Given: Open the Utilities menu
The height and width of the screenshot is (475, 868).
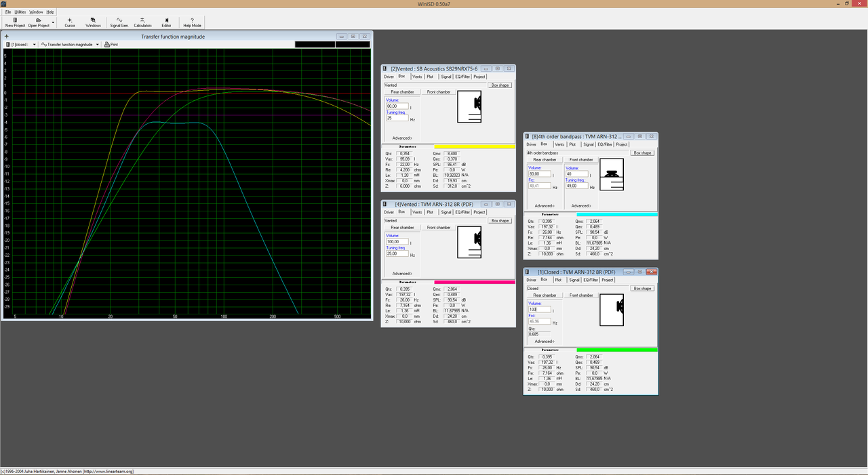Looking at the screenshot, I should click(x=20, y=12).
